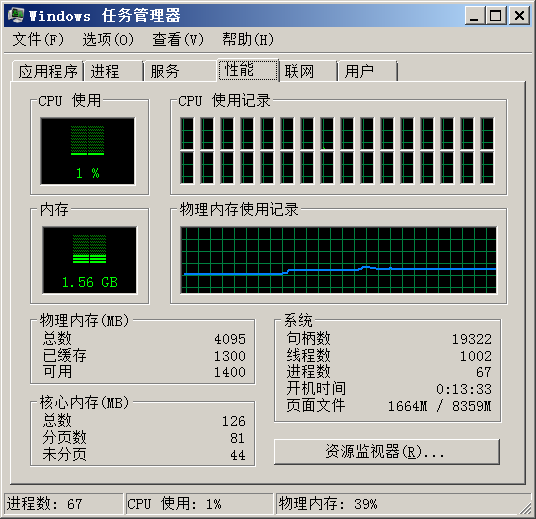
Task: Select the 性能 tab
Action: (x=248, y=70)
